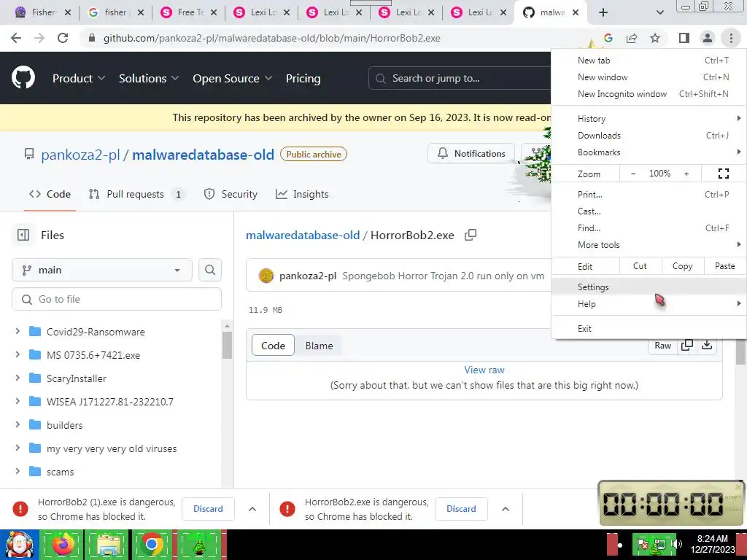This screenshot has width=747, height=560.
Task: Increase zoom with the plus button
Action: [x=686, y=174]
